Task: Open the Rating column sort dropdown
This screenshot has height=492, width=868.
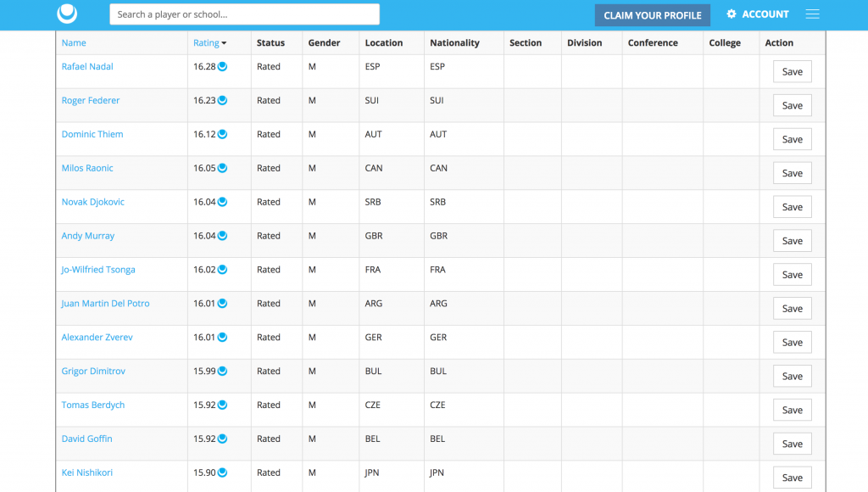Action: pyautogui.click(x=225, y=42)
